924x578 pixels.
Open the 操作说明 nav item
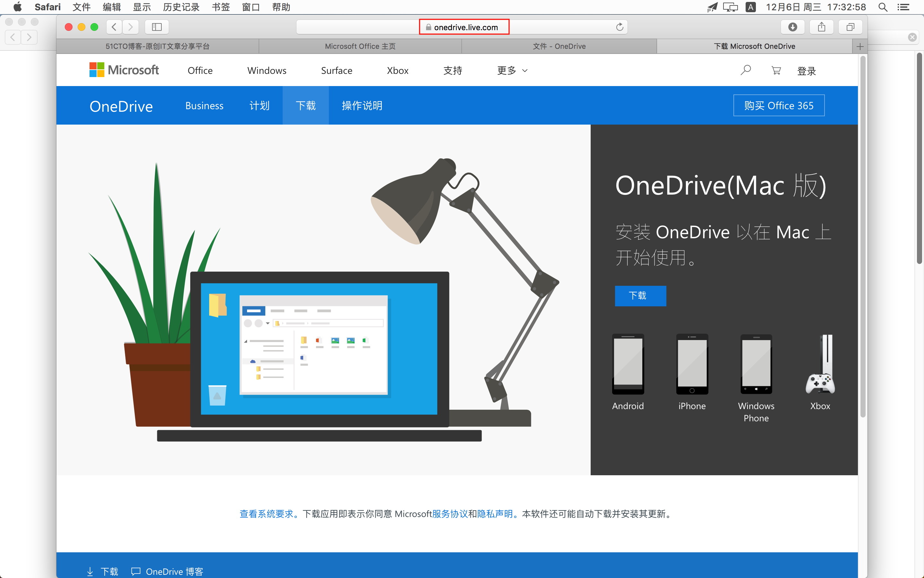point(362,106)
